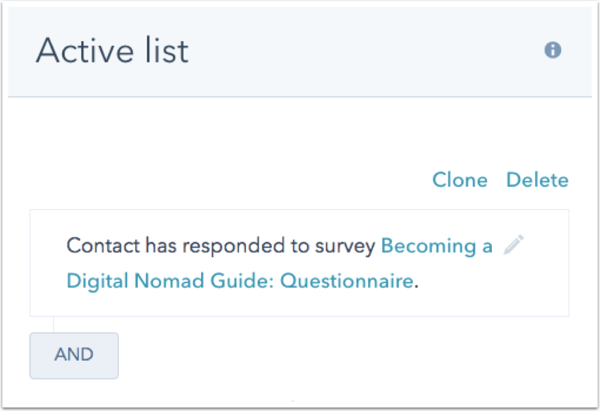Click the Delete link above the filter

[x=537, y=181]
